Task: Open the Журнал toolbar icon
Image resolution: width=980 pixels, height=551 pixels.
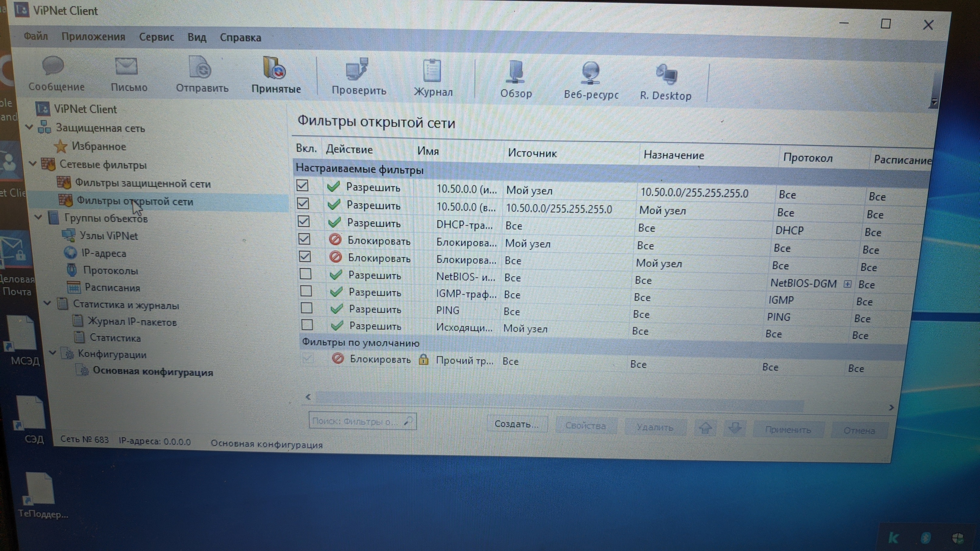Action: point(432,71)
